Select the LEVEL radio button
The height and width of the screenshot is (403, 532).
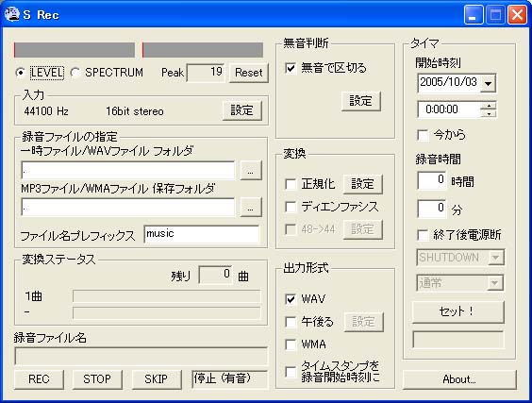[21, 73]
